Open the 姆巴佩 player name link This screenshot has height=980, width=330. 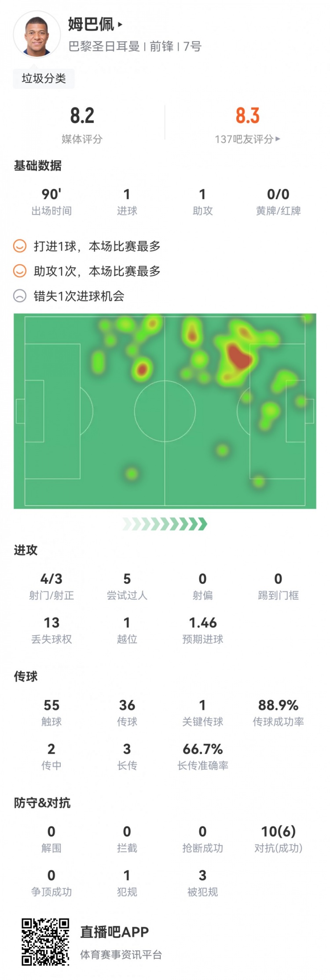pos(91,24)
